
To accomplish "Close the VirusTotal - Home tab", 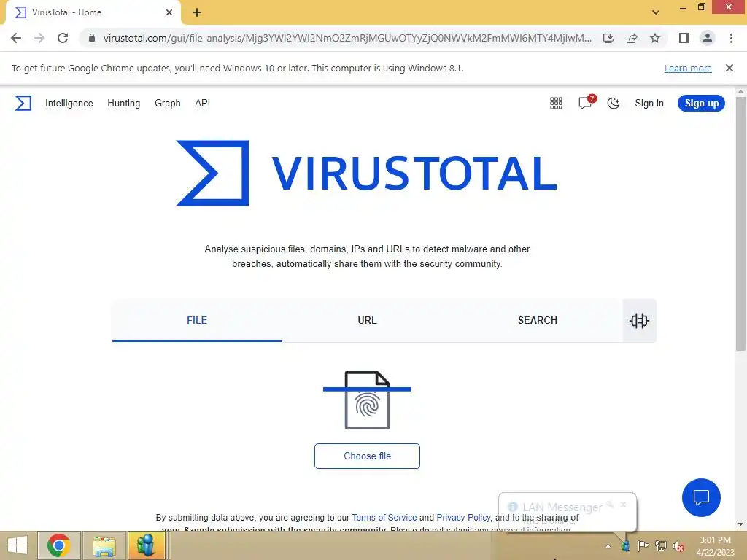I will coord(169,12).
